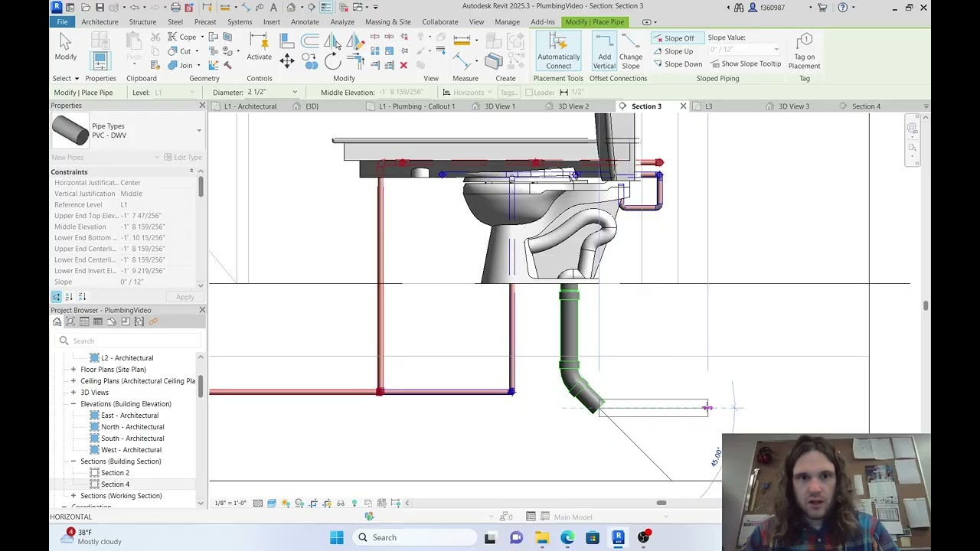This screenshot has height=551, width=980.
Task: Click the Properties palette icon in ribbon
Action: point(100,60)
